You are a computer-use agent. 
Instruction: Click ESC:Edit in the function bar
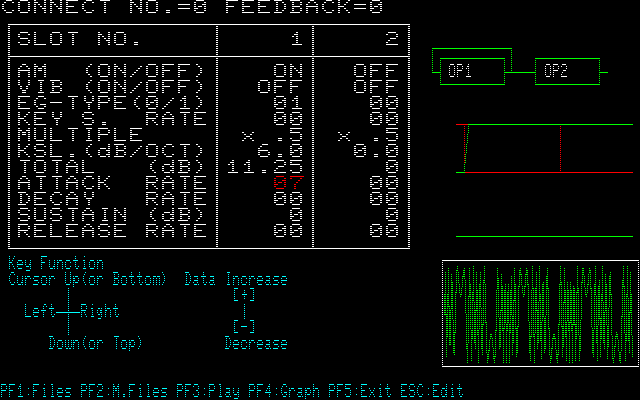pyautogui.click(x=432, y=391)
